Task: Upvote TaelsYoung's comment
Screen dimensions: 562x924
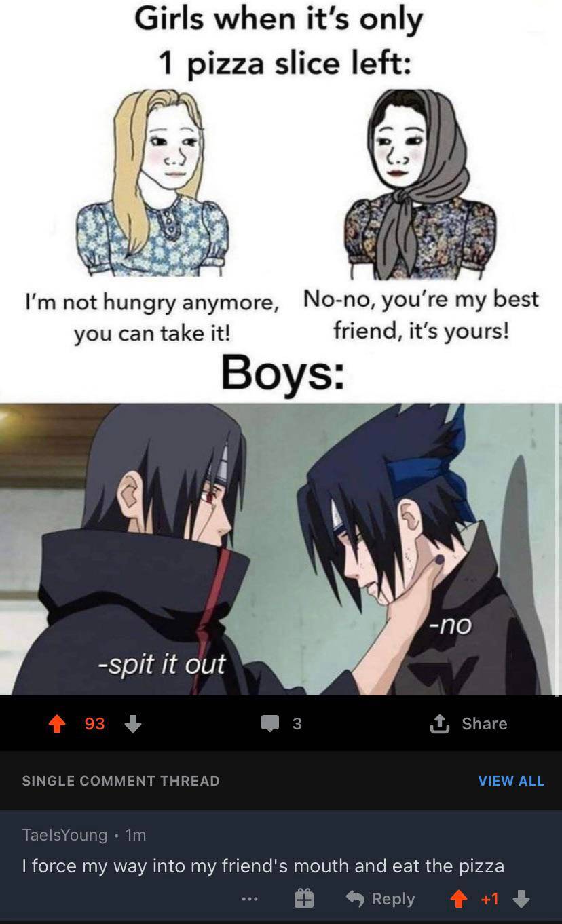Action: [x=460, y=899]
